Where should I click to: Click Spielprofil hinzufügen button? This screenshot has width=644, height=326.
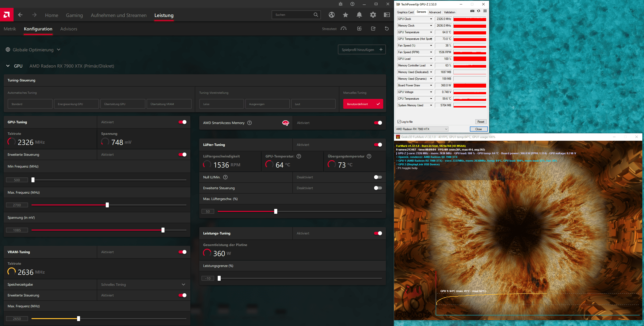tap(362, 50)
